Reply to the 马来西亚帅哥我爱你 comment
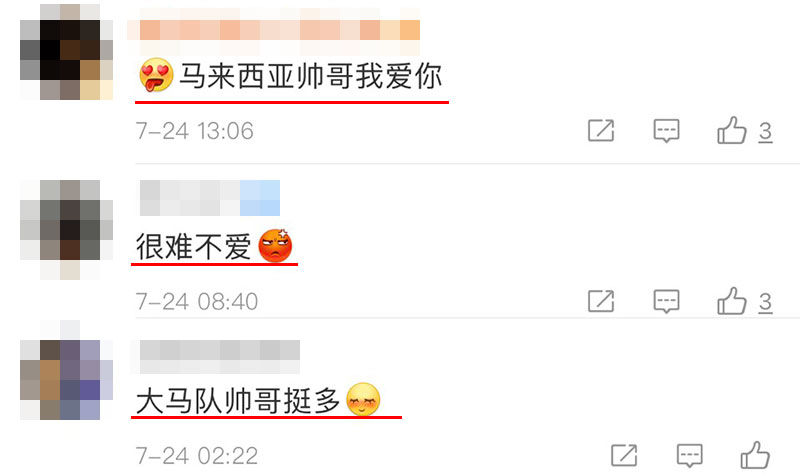Image resolution: width=800 pixels, height=475 pixels. [x=666, y=131]
